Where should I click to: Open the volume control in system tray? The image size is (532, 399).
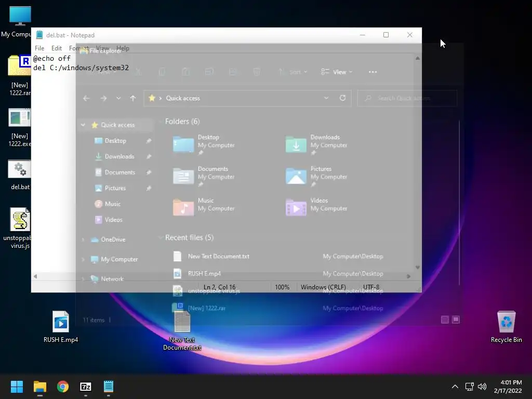[482, 387]
